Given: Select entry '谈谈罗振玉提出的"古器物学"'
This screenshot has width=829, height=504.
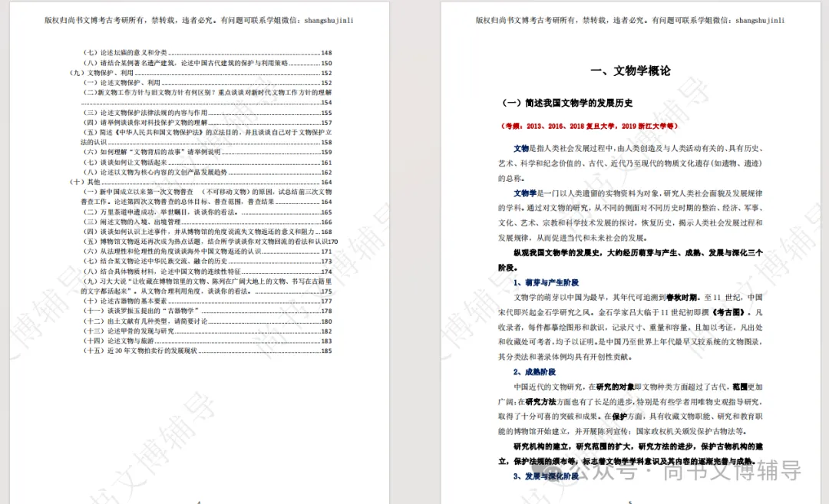Looking at the screenshot, I should tap(207, 311).
